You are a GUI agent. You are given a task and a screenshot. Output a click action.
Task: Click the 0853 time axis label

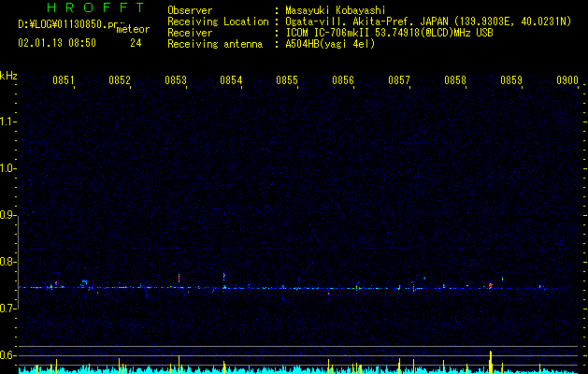tap(176, 80)
